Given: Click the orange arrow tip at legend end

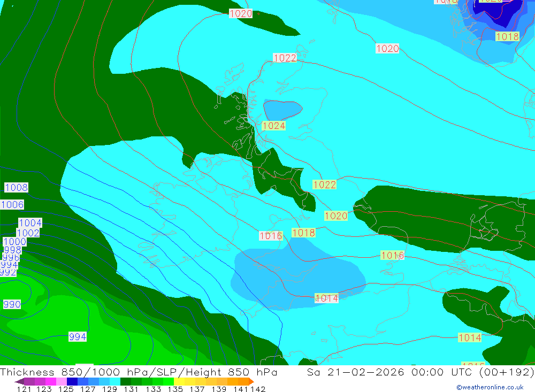Looking at the screenshot, I should pos(251,381).
